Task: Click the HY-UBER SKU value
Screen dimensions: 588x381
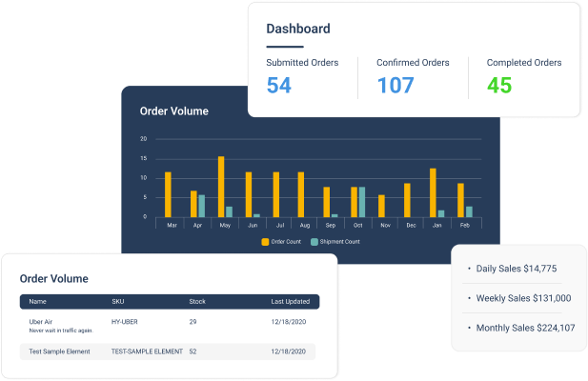Action: [128, 322]
